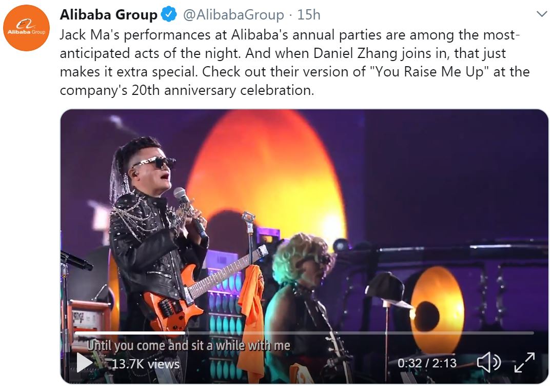The height and width of the screenshot is (392, 552).
Task: Click the blue verified badge
Action: click(x=169, y=15)
